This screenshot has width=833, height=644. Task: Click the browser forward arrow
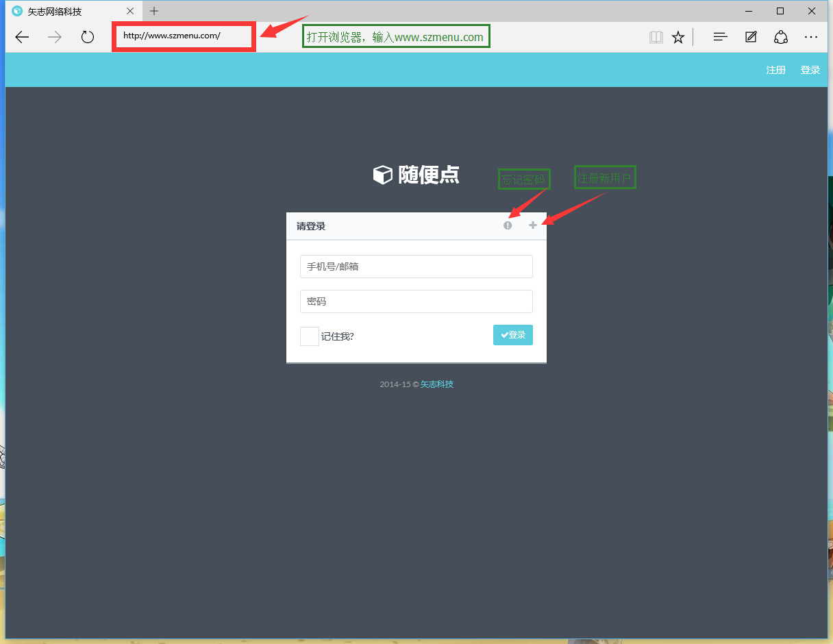(55, 37)
